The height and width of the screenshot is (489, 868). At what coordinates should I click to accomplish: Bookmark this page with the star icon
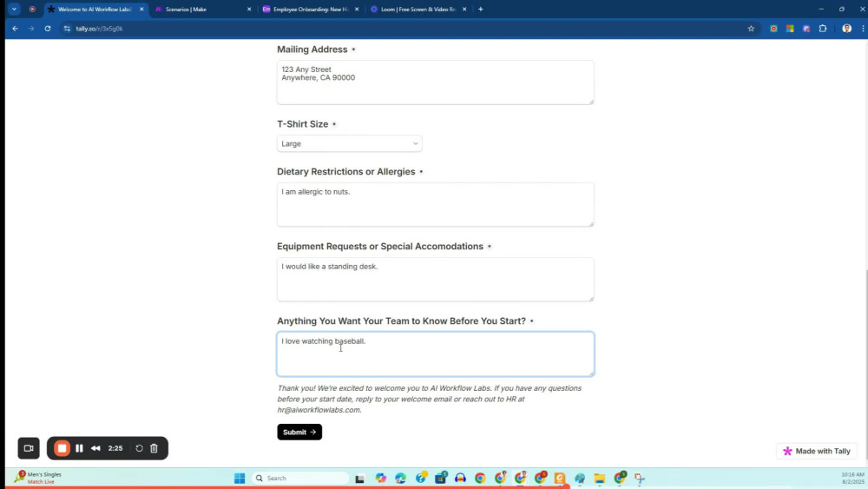751,29
